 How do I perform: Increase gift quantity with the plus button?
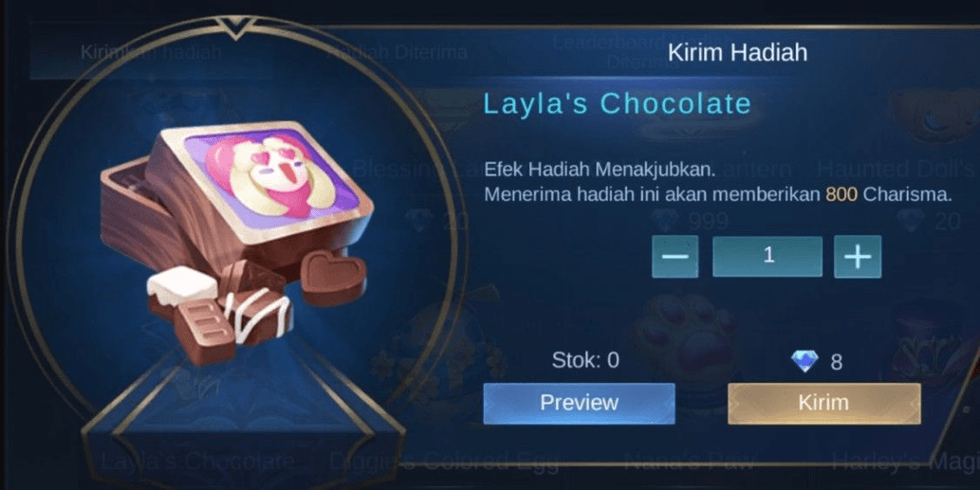point(858,257)
